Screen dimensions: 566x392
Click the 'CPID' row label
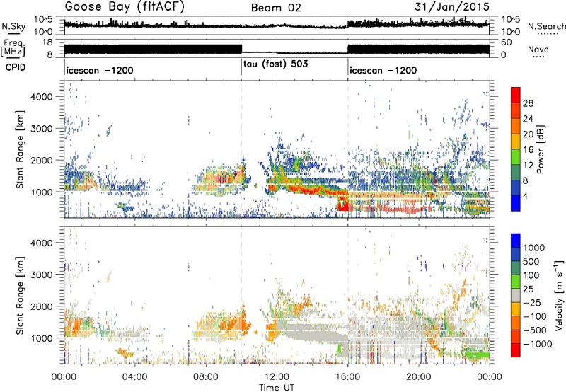click(x=16, y=67)
